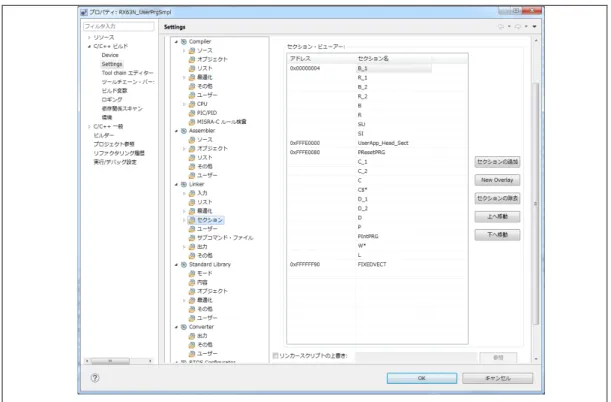This screenshot has width=611, height=402.
Task: Select the UserApp_Head_Sect section row
Action: (x=383, y=143)
